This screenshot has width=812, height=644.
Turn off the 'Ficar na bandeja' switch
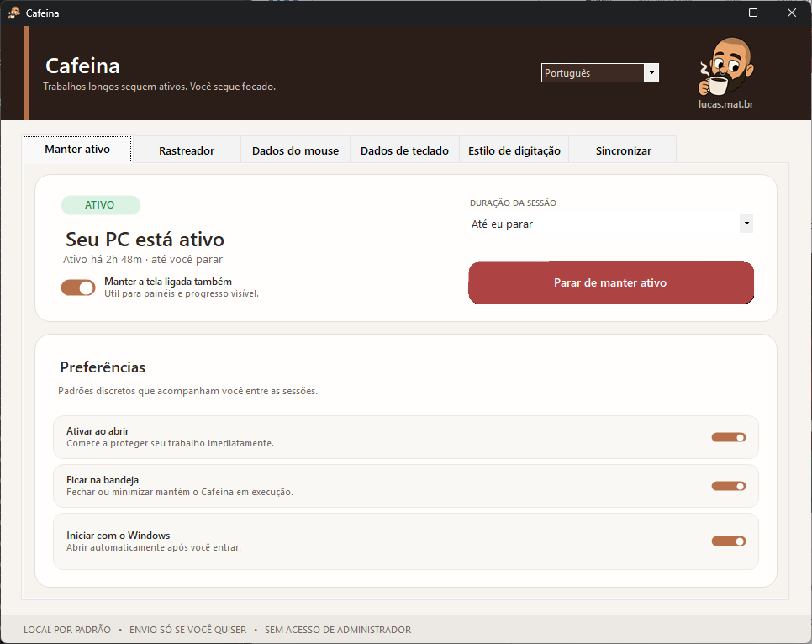pyautogui.click(x=729, y=486)
